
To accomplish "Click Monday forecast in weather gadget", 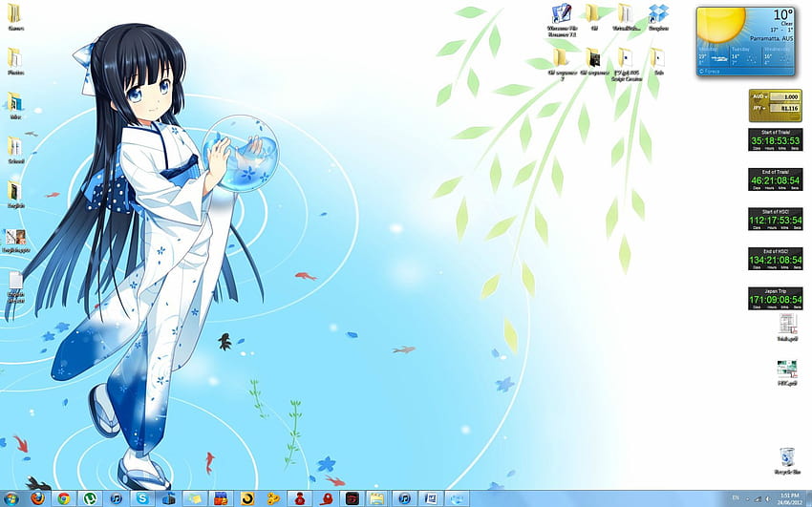I will (x=713, y=56).
